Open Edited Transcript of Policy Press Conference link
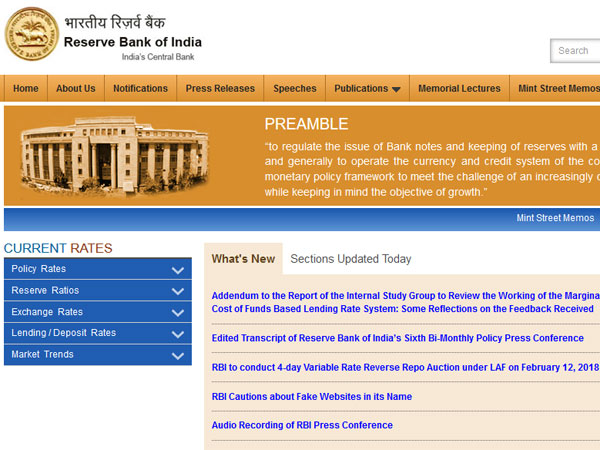Image resolution: width=600 pixels, height=450 pixels. pyautogui.click(x=397, y=339)
